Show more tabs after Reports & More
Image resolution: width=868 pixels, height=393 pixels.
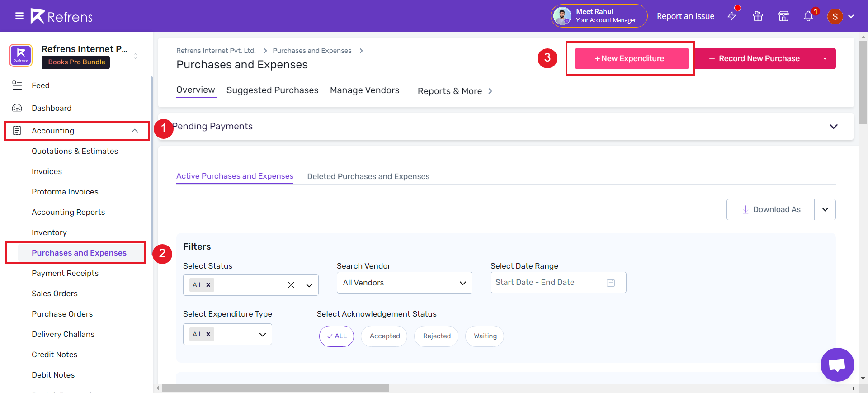pyautogui.click(x=490, y=91)
